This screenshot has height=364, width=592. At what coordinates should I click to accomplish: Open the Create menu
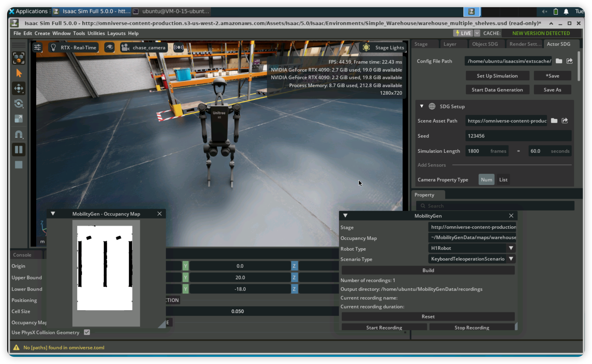tap(42, 33)
